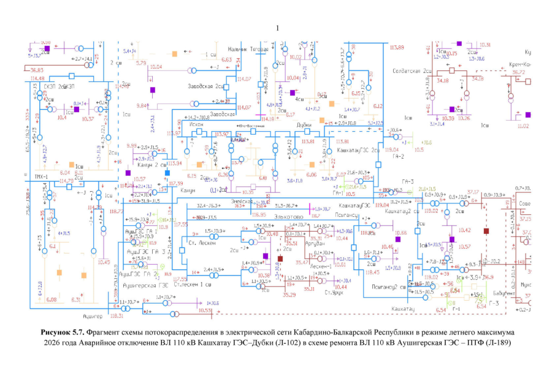Select the "Ст.Урух" substation label
This screenshot has height=392, width=555.
[334, 293]
